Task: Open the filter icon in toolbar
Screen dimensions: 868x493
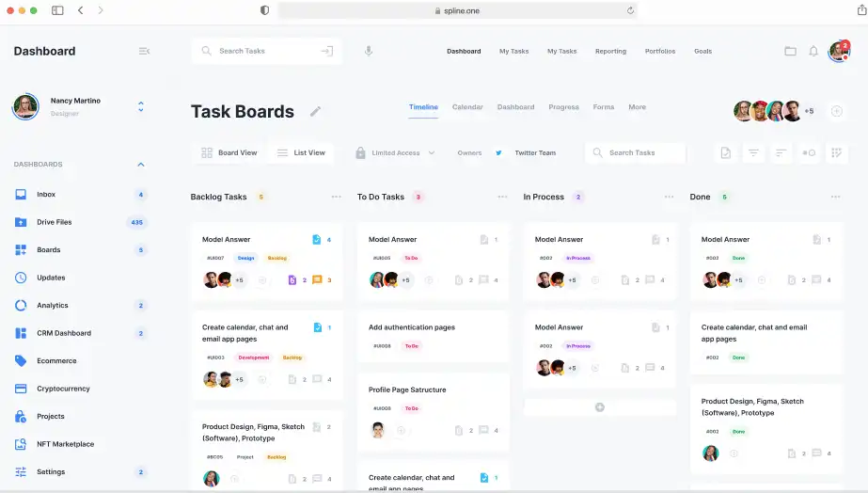Action: (753, 152)
